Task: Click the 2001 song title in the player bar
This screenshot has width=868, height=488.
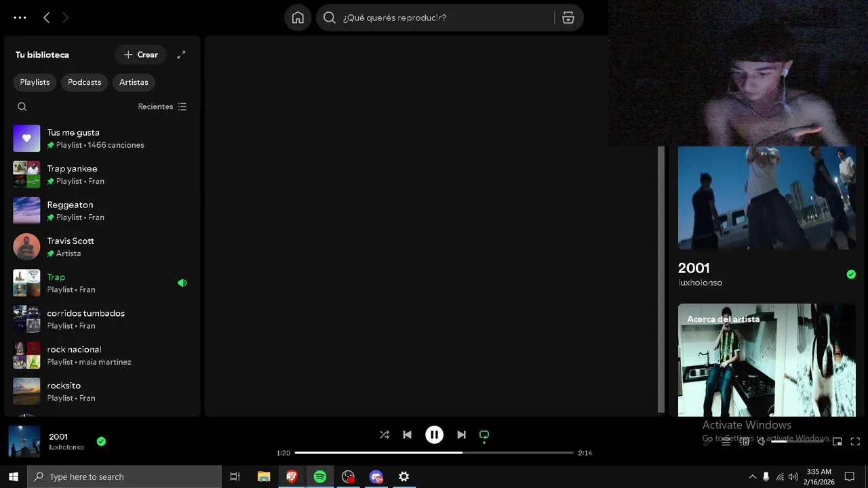Action: (58, 436)
